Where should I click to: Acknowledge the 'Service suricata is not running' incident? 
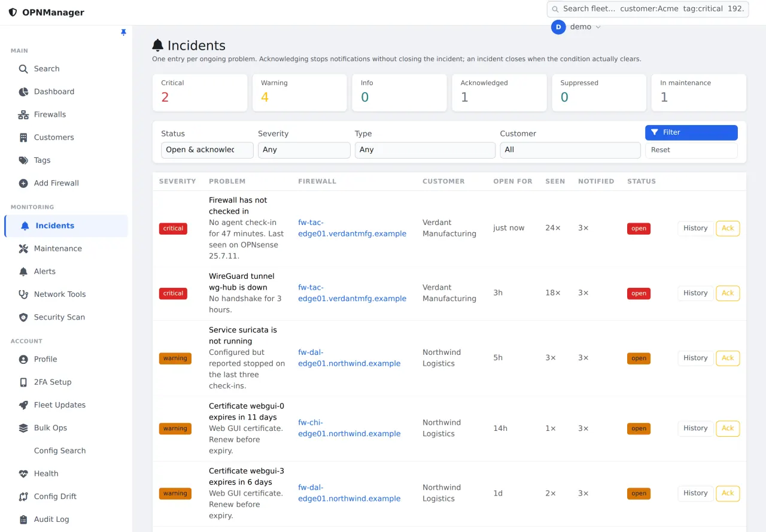pos(728,358)
